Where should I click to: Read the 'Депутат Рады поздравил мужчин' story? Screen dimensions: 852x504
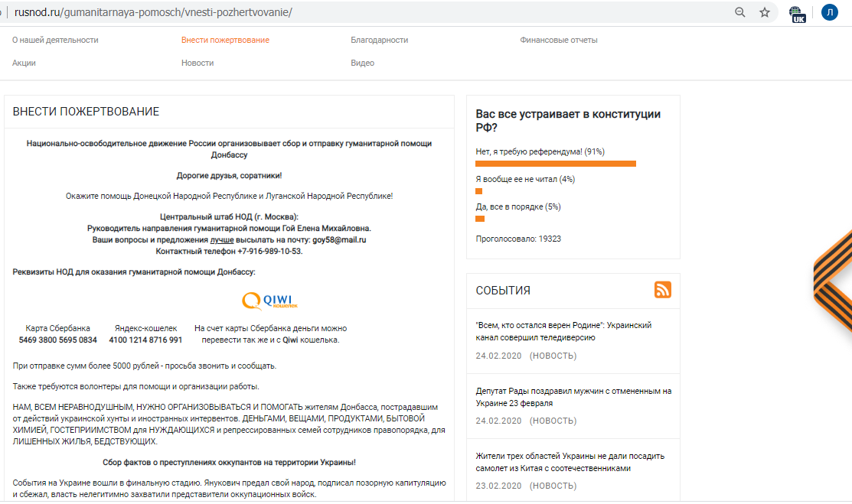point(573,397)
